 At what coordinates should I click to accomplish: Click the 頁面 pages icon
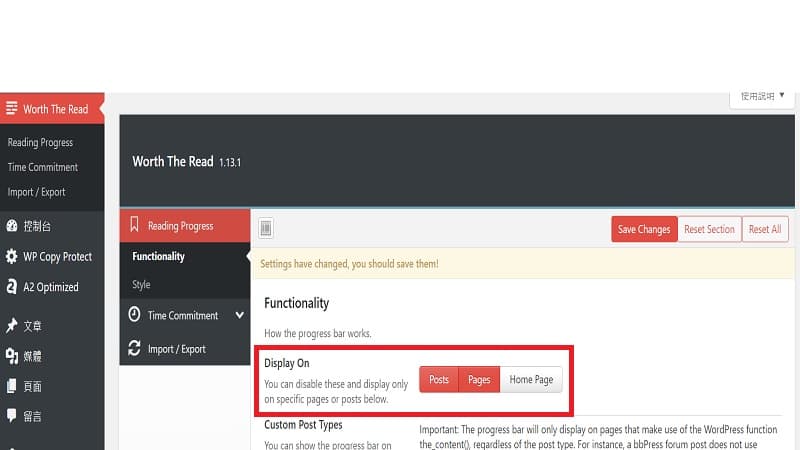tap(11, 386)
